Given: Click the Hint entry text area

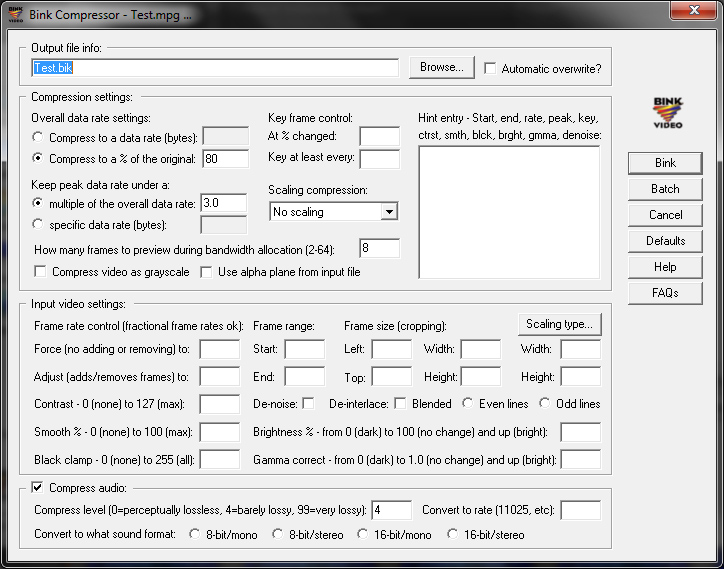Looking at the screenshot, I should (508, 211).
